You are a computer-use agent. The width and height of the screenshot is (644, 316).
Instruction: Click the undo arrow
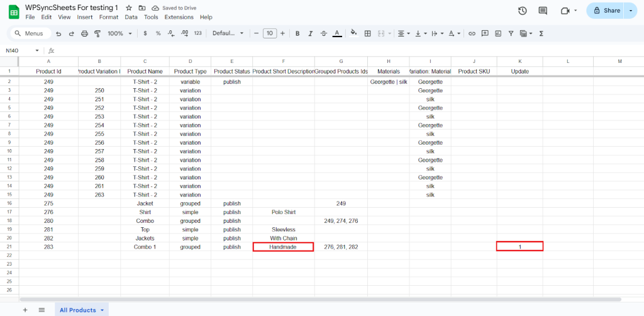58,33
